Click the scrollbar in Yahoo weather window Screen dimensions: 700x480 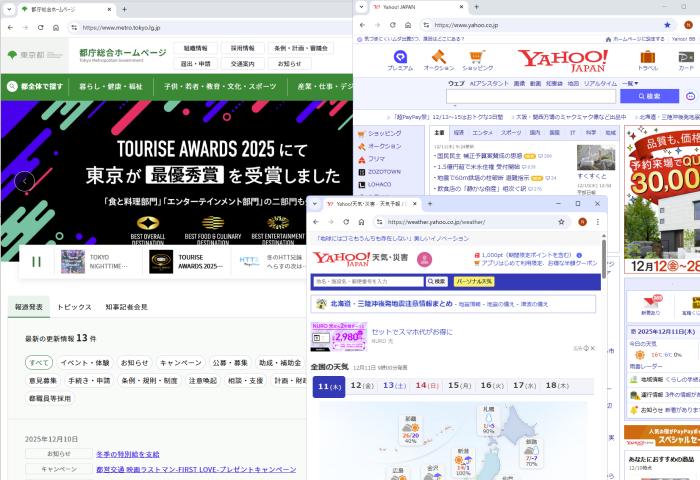(x=604, y=257)
